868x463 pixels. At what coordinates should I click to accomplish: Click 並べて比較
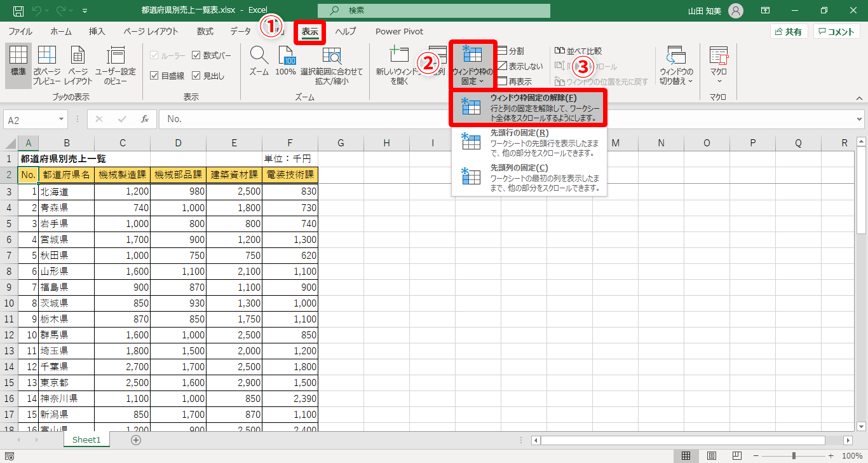coord(578,50)
